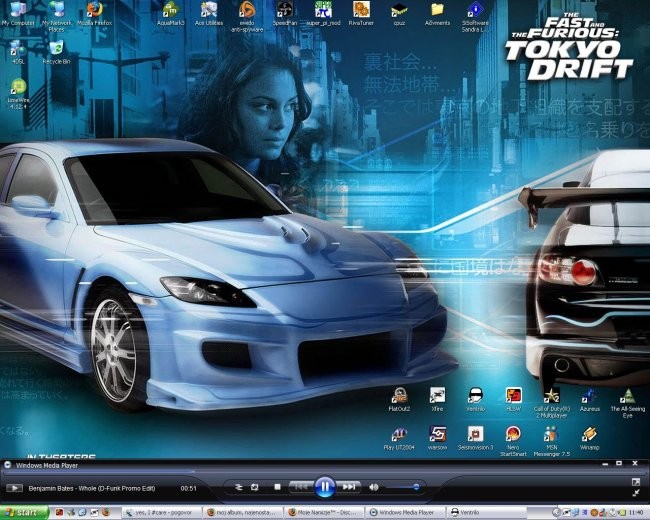Skip to next track in Media Player
Screen dimensions: 650x520
click(x=348, y=487)
